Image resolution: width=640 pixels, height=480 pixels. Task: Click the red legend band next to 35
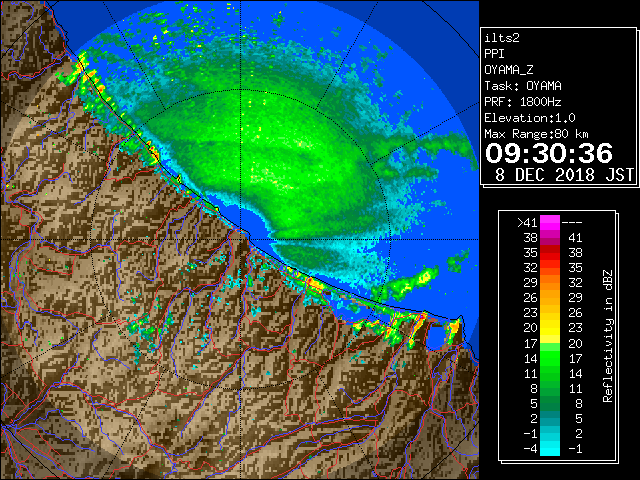550,253
